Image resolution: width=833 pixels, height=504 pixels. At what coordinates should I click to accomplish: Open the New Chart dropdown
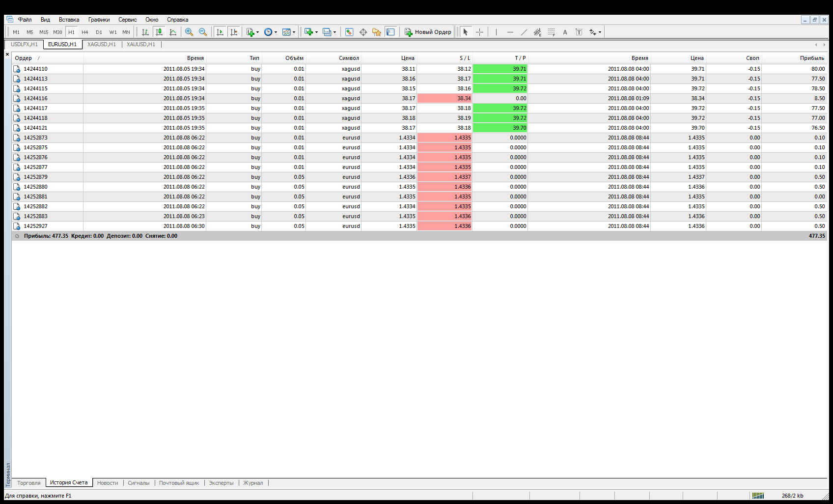311,32
